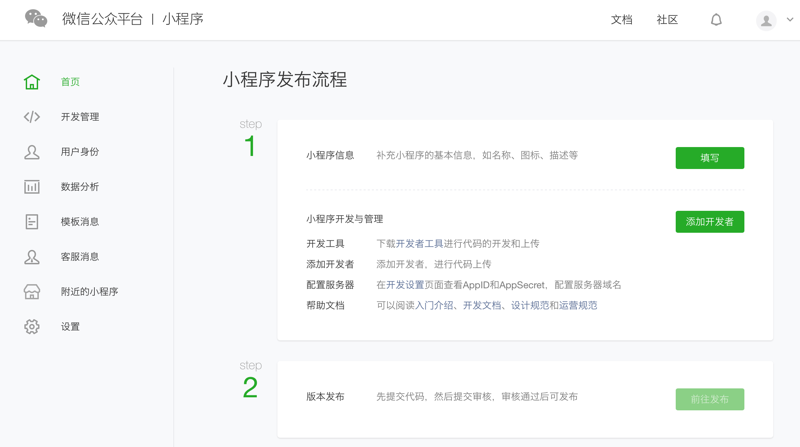Image resolution: width=800 pixels, height=447 pixels.
Task: Click the template message document icon
Action: (32, 222)
